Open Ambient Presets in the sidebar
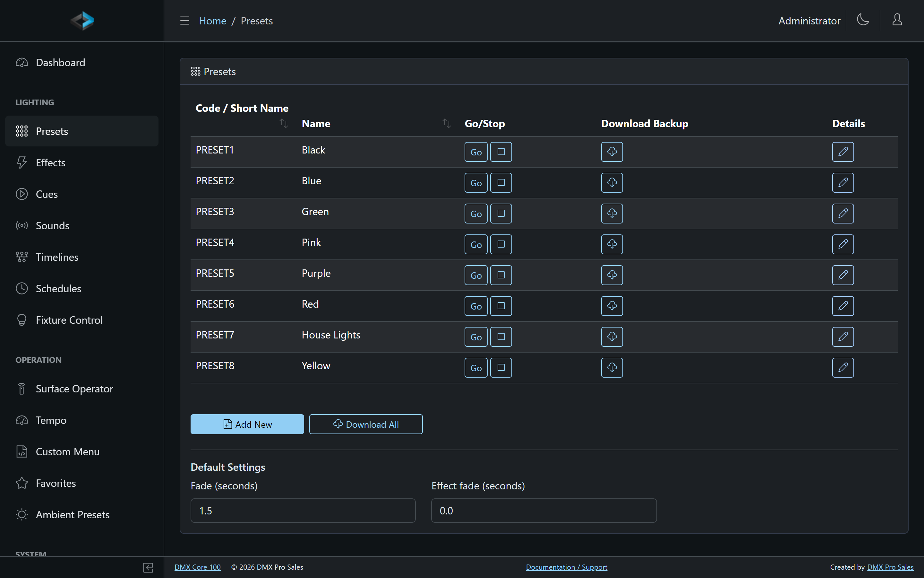 pos(82,514)
